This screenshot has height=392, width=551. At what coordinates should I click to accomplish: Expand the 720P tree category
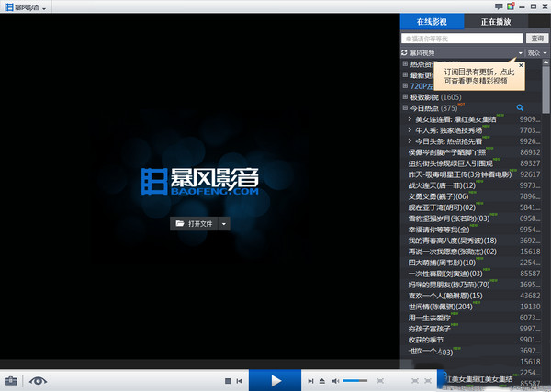click(x=405, y=86)
